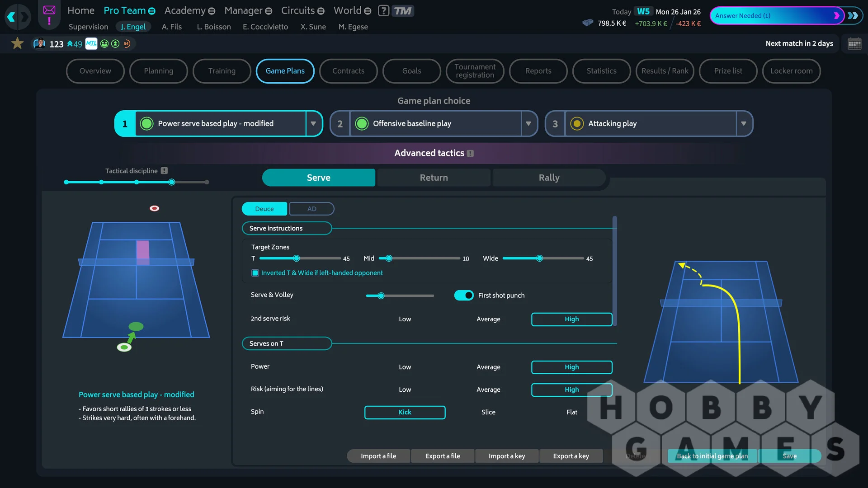
Task: Expand the Power serve based play dropdown
Action: click(x=313, y=123)
